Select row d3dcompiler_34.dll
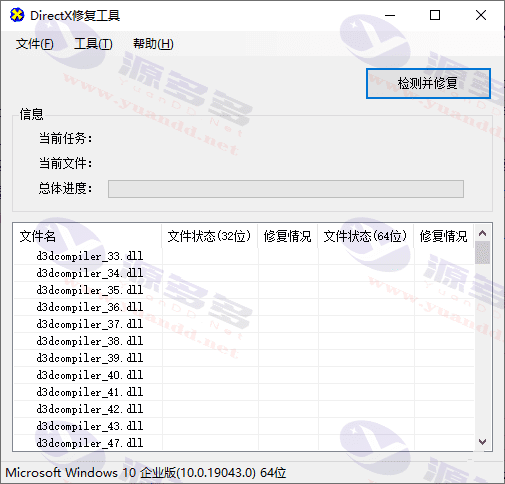505x484 pixels. pyautogui.click(x=244, y=273)
